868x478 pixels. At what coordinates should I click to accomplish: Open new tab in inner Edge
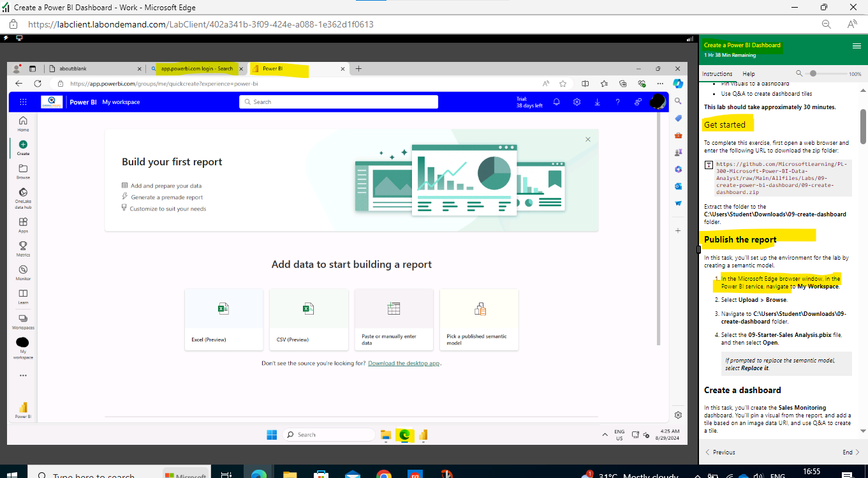[x=358, y=68]
